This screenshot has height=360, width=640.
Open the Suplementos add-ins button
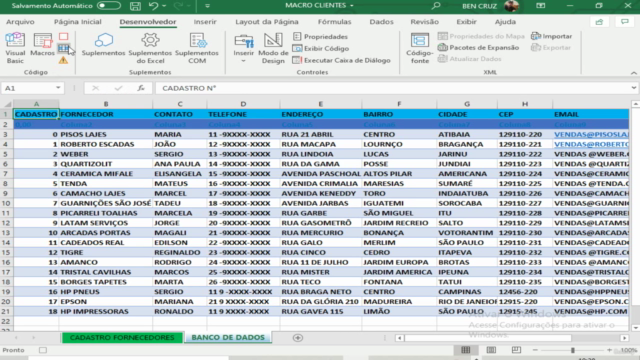(103, 45)
